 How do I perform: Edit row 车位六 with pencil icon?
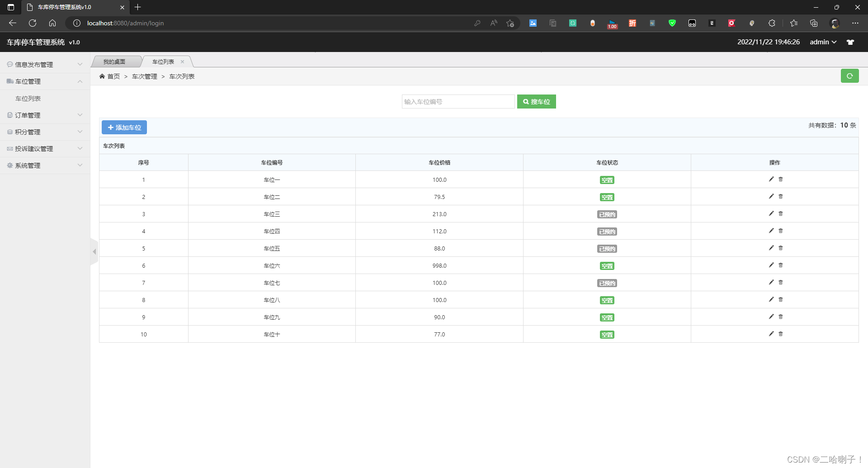point(771,265)
